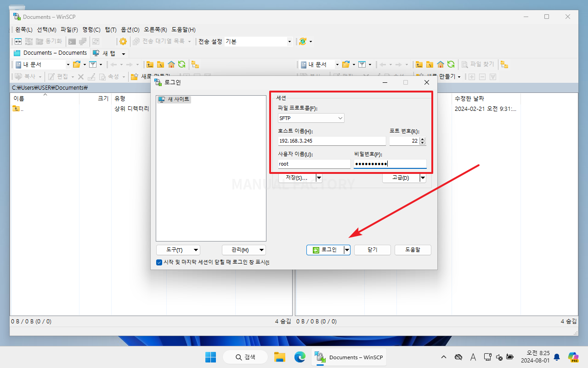
Task: Switch to the Documents – Documents tab
Action: pyautogui.click(x=50, y=53)
